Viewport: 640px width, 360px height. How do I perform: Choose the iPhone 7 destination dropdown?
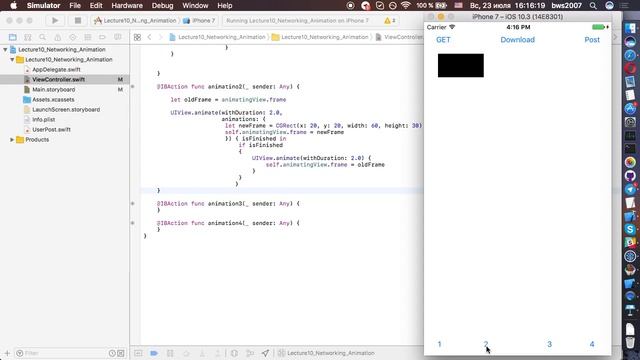[199, 20]
